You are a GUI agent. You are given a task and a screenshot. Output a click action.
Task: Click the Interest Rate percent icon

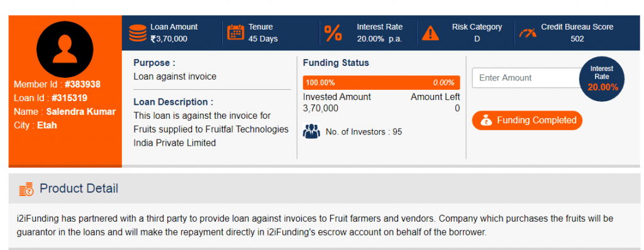click(333, 33)
